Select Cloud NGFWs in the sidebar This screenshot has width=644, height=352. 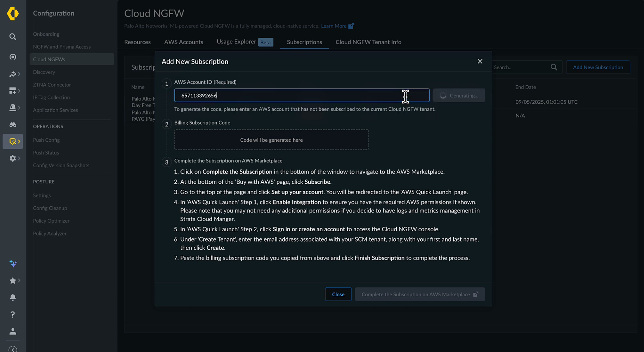(72, 59)
